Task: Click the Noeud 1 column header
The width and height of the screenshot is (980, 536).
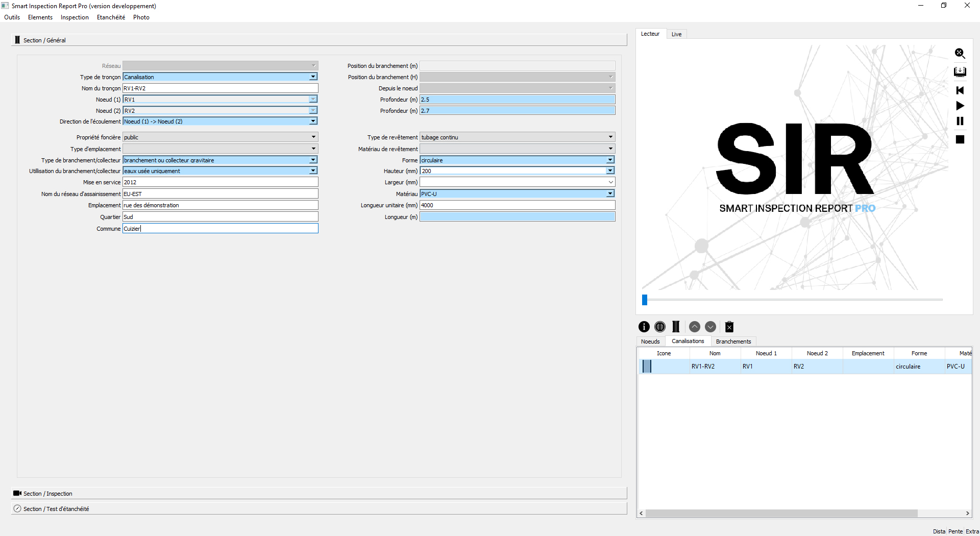Action: (766, 353)
